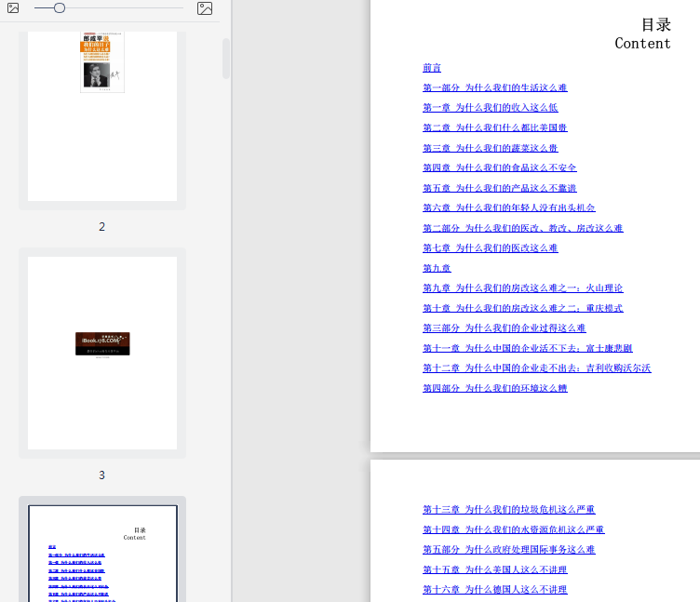Open 第七章 为什么我们的医改这么难 link
Image resolution: width=700 pixels, height=602 pixels.
point(491,248)
